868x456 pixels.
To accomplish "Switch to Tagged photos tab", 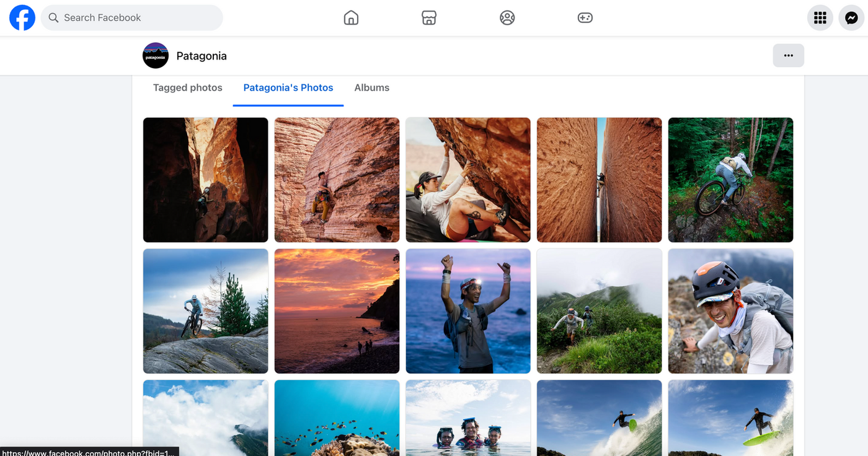I will click(188, 88).
